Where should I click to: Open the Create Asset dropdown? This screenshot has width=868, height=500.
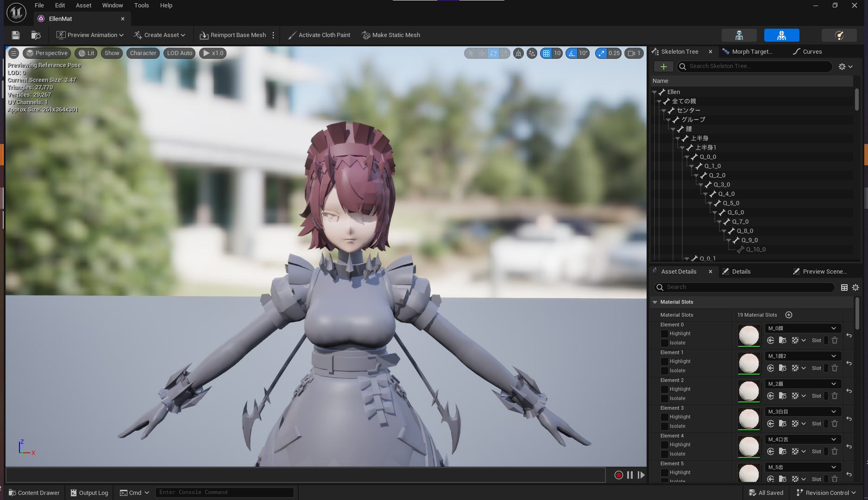pyautogui.click(x=159, y=35)
